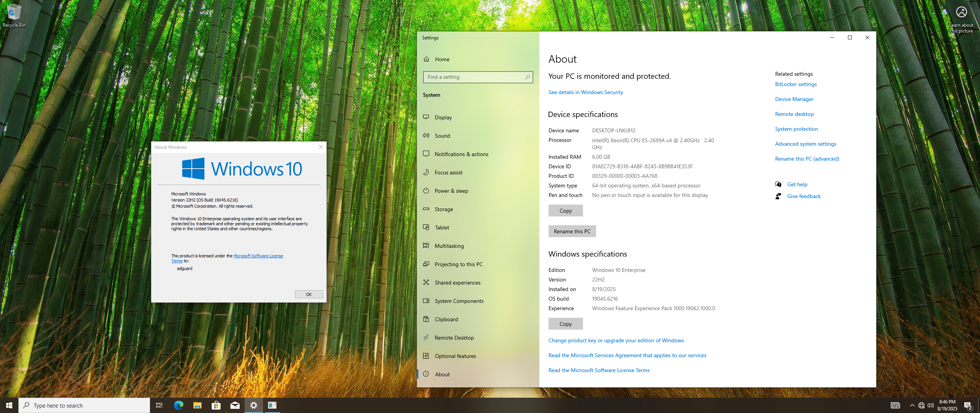Click Rename this PC button
This screenshot has width=980, height=413.
(x=572, y=231)
